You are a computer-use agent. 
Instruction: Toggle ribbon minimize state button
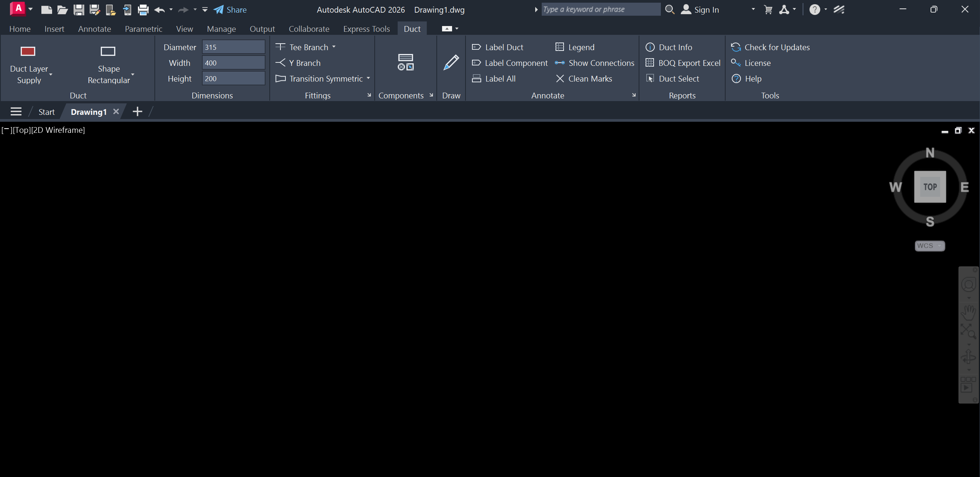tap(447, 29)
